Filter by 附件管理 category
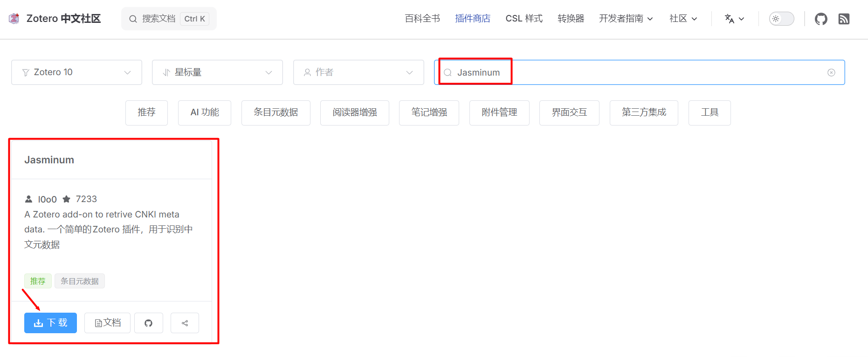The width and height of the screenshot is (868, 357). pyautogui.click(x=499, y=112)
